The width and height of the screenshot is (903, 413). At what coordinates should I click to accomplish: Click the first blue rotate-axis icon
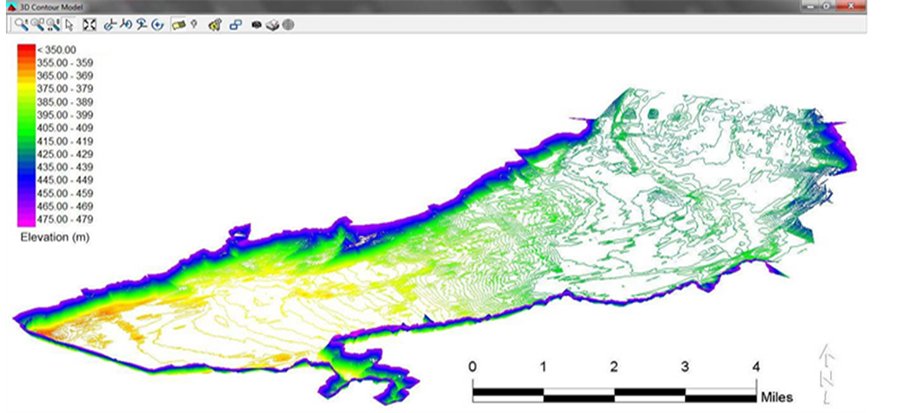tap(109, 23)
